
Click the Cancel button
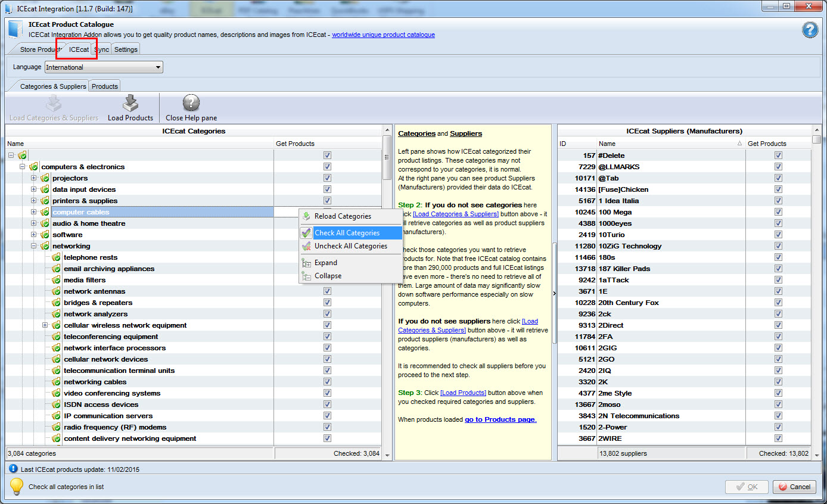794,487
